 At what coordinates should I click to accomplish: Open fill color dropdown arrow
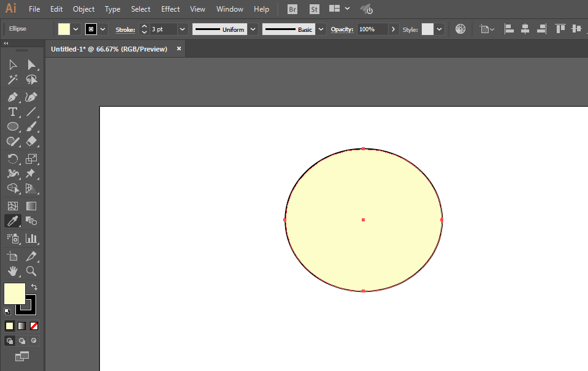[76, 29]
